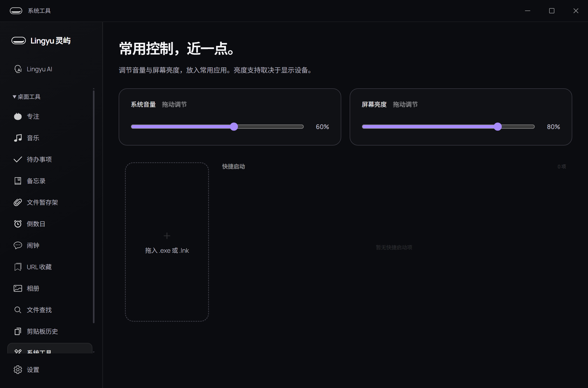The height and width of the screenshot is (388, 588).
Task: Open 剪贴板历史 clipboard history
Action: (50, 331)
